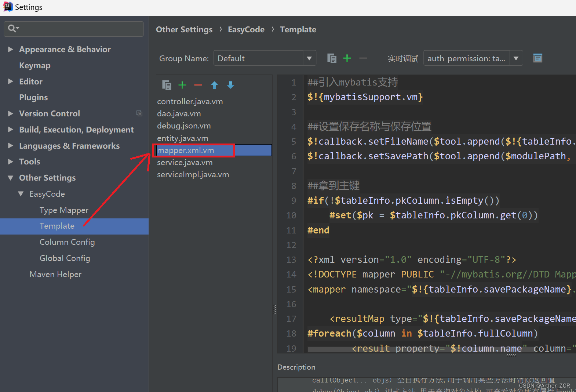Remove group with the minus icon
Viewport: 576px width, 392px height.
pos(363,58)
